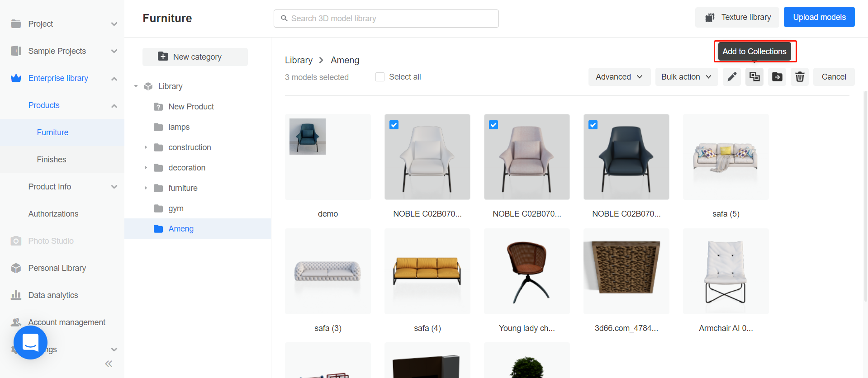Screen dimensions: 868x378
Task: Click the New category button
Action: pyautogui.click(x=195, y=57)
